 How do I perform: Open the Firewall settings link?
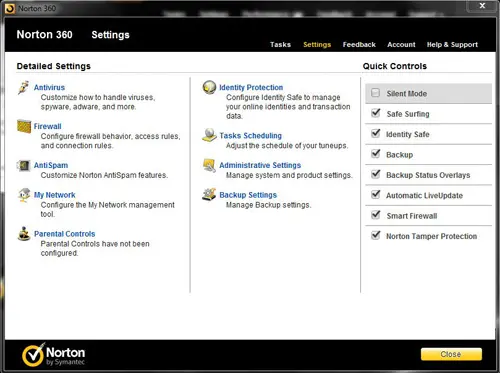point(47,126)
